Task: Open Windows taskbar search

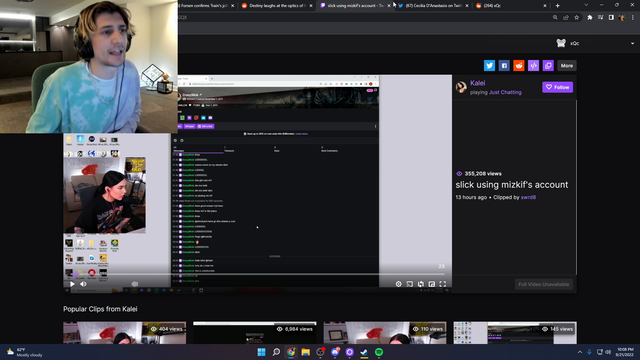Action: point(276,352)
